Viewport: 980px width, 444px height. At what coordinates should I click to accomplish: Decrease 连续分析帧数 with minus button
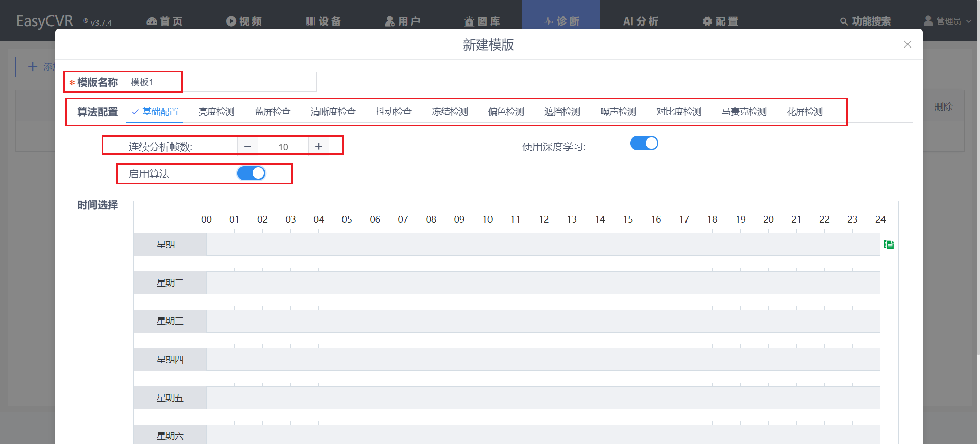(248, 147)
